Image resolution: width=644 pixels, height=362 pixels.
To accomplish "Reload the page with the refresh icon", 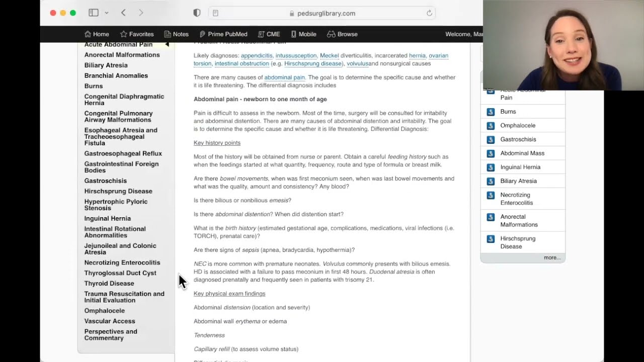I will pos(429,13).
